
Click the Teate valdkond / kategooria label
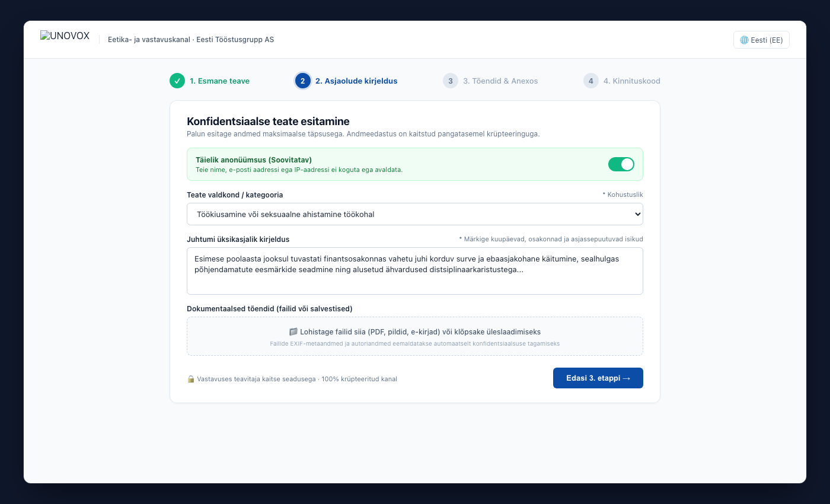(235, 194)
